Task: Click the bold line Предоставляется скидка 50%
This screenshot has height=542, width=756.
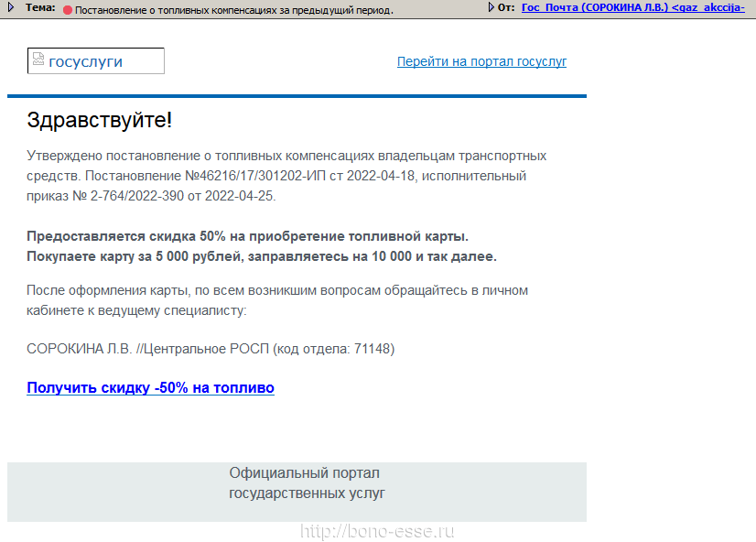Action: (x=247, y=236)
